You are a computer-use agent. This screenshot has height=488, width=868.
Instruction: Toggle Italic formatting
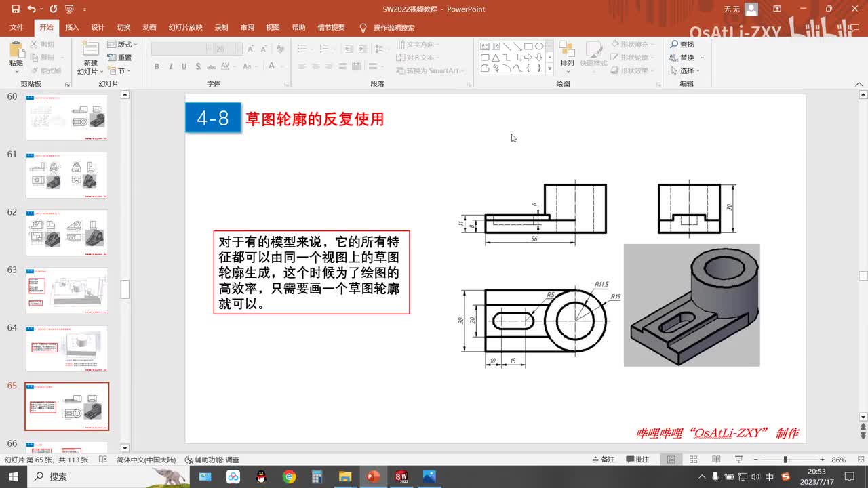point(170,66)
